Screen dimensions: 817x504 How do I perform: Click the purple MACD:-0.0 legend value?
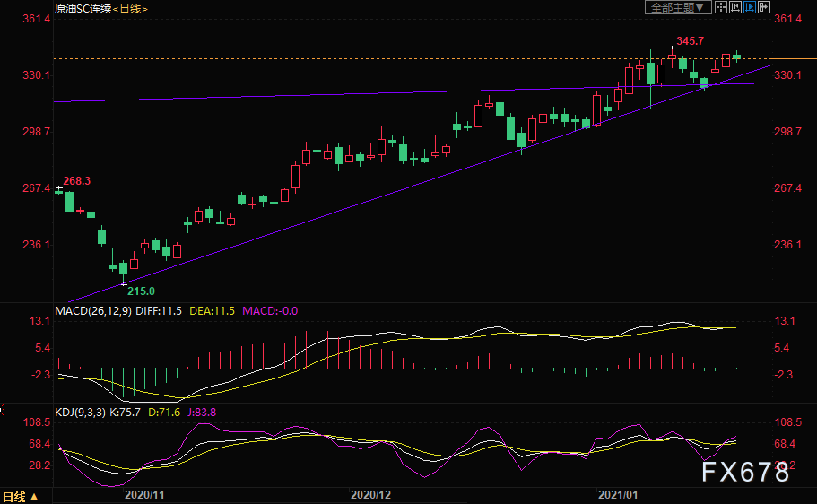click(x=270, y=311)
